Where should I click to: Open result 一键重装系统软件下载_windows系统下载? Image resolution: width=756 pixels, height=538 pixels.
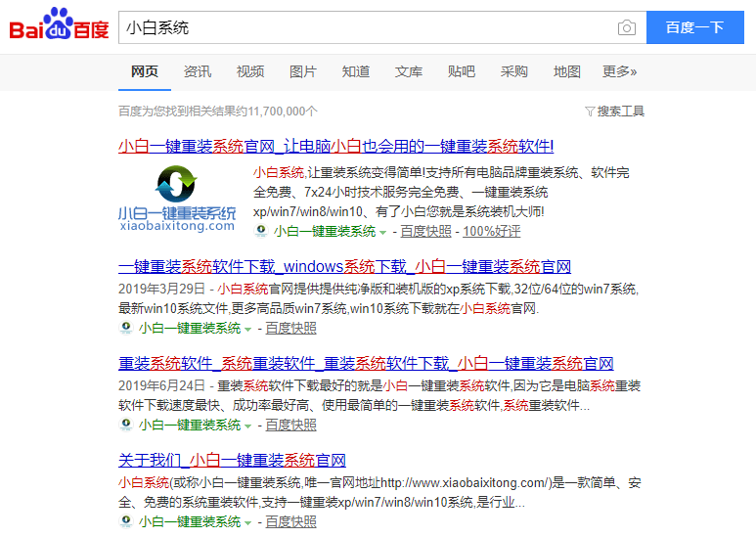tap(344, 267)
